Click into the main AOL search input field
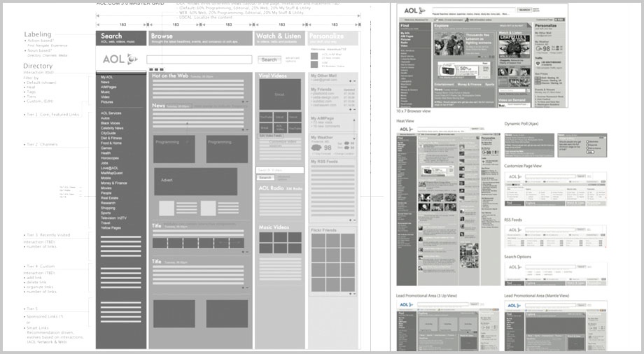644x354 pixels. pyautogui.click(x=200, y=59)
